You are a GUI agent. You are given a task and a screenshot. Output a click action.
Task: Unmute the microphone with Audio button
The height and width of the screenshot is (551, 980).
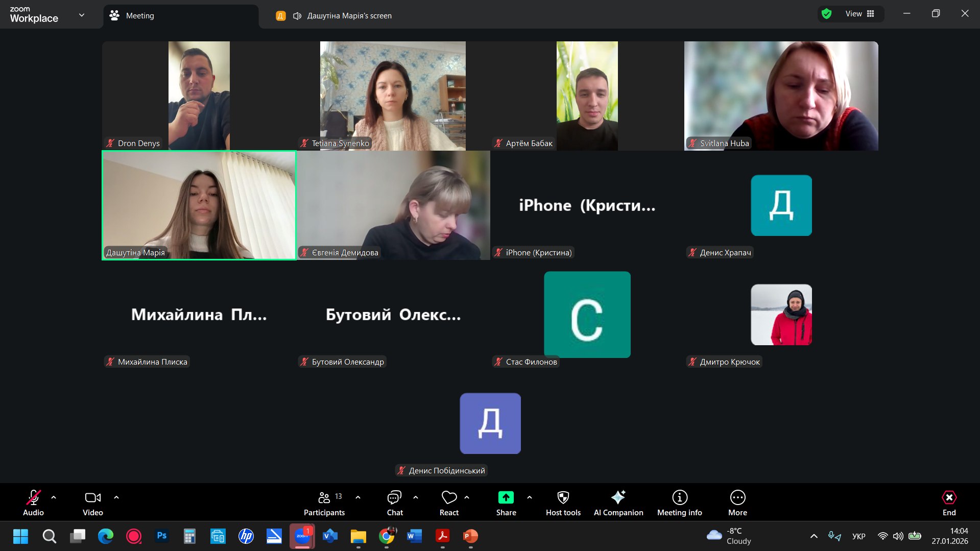click(x=33, y=503)
